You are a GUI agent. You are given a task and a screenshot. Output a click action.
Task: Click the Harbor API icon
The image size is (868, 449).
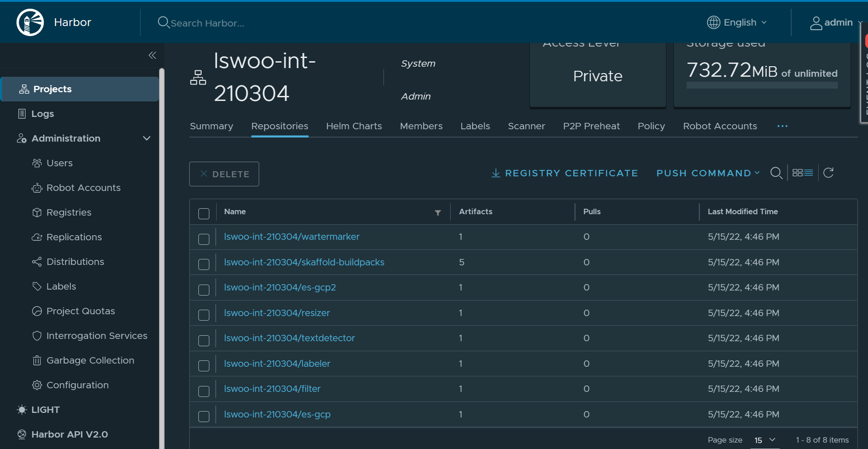tap(22, 434)
